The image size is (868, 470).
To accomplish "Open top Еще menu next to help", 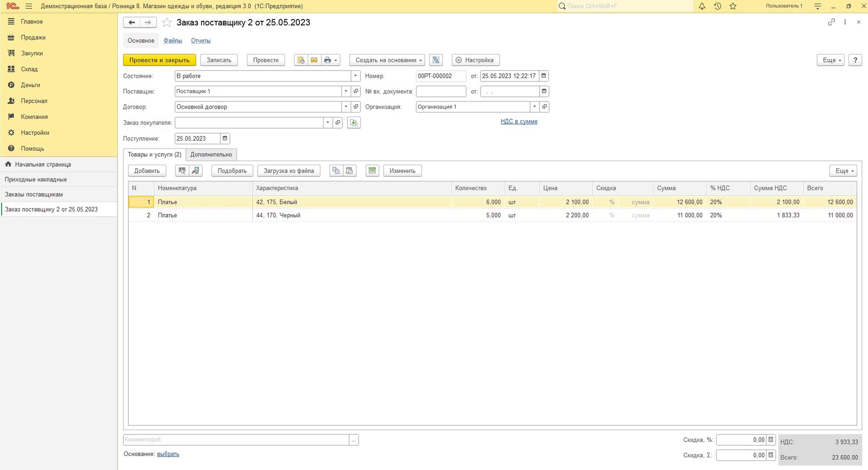I will click(831, 60).
